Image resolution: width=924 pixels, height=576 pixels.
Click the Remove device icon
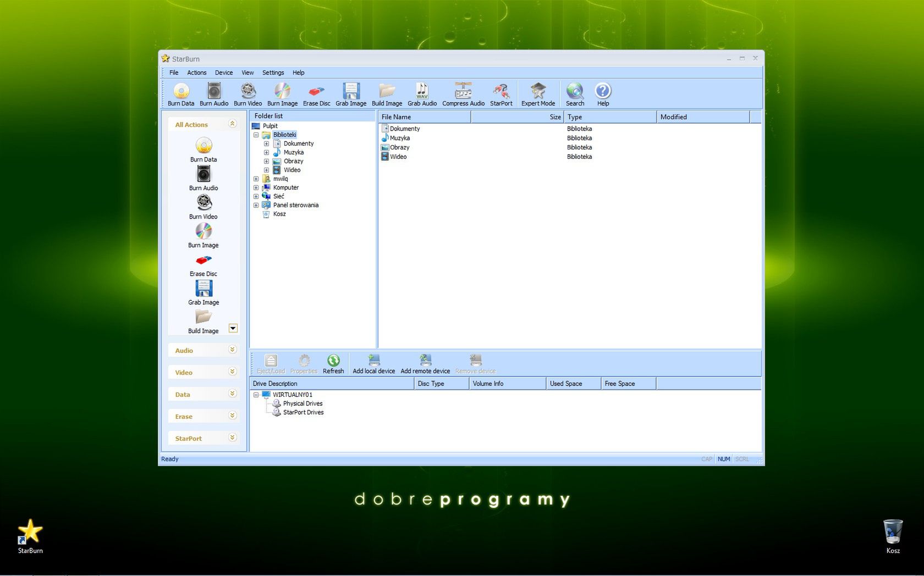click(x=476, y=364)
